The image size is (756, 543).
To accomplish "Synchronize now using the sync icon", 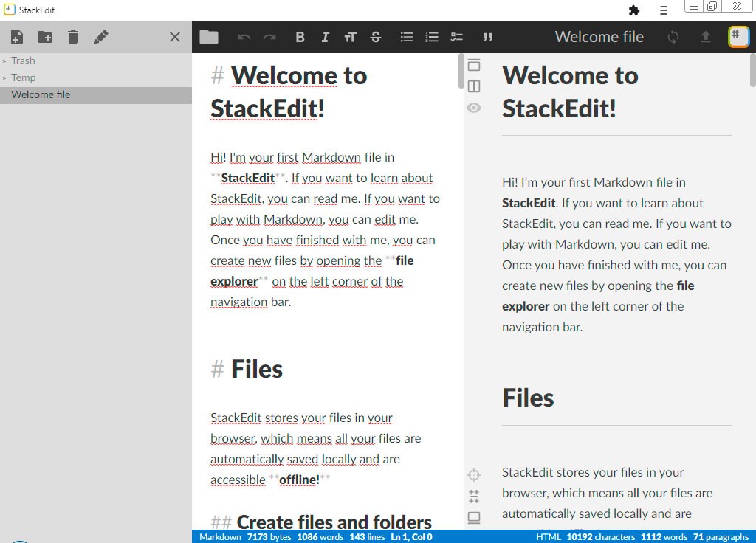I will point(673,37).
